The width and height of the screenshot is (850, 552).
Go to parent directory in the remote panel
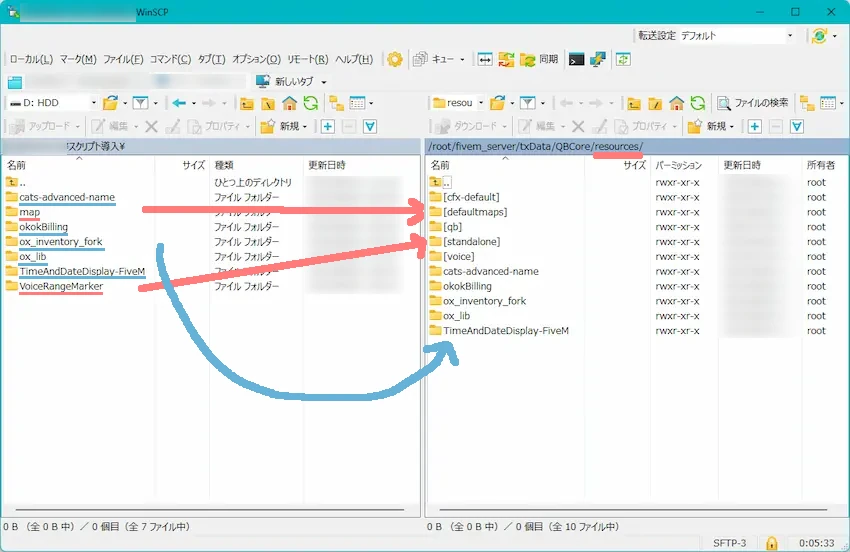click(634, 102)
